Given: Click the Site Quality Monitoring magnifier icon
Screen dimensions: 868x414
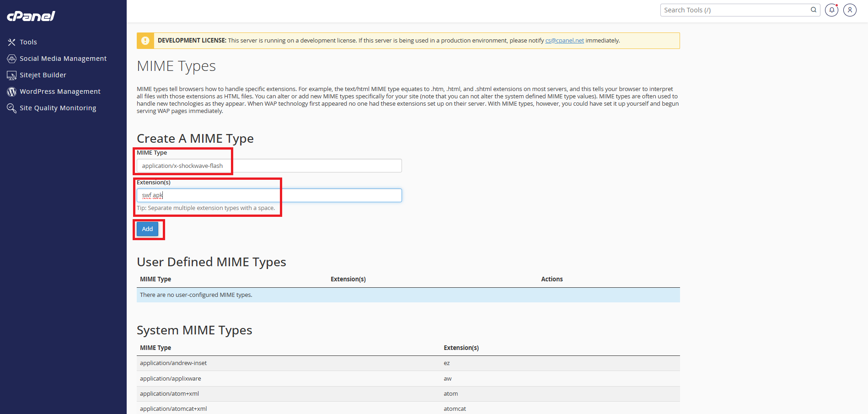Looking at the screenshot, I should (11, 108).
